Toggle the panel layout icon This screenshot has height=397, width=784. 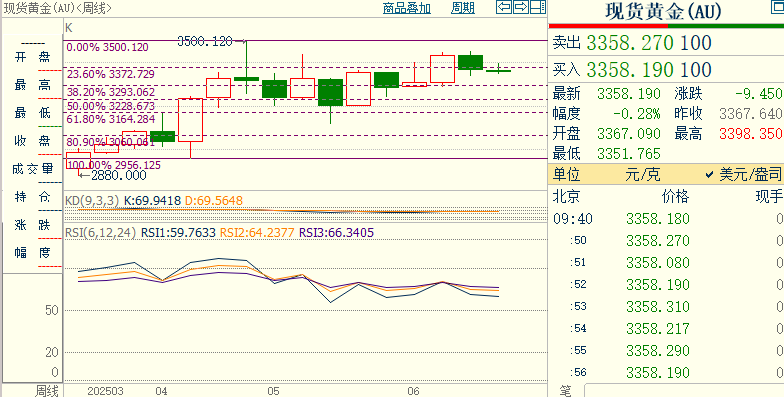(537, 7)
